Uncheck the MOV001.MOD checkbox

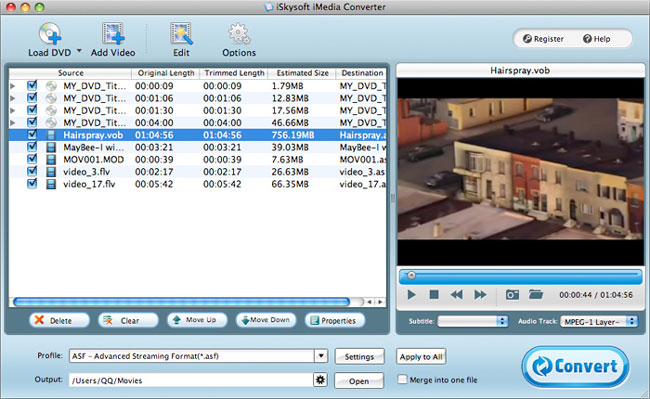tap(32, 159)
